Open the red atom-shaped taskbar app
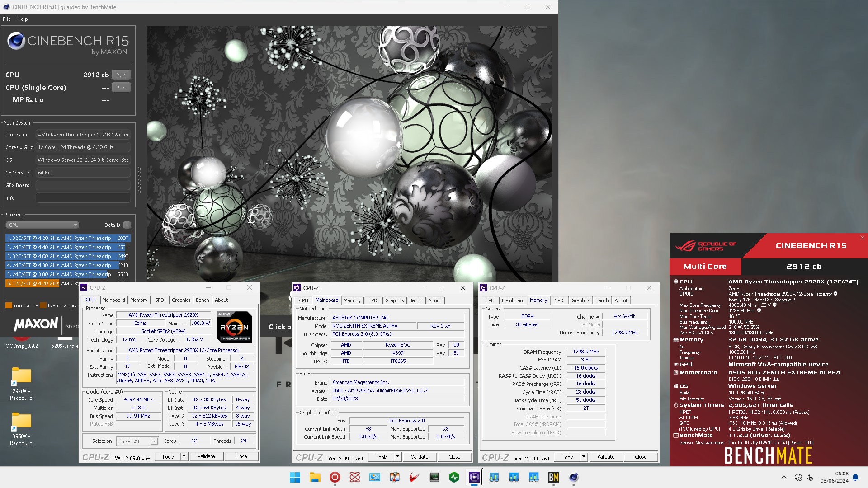 click(x=354, y=477)
